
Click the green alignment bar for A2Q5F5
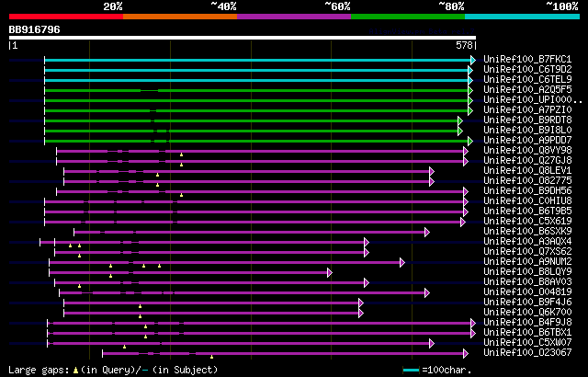coord(256,90)
